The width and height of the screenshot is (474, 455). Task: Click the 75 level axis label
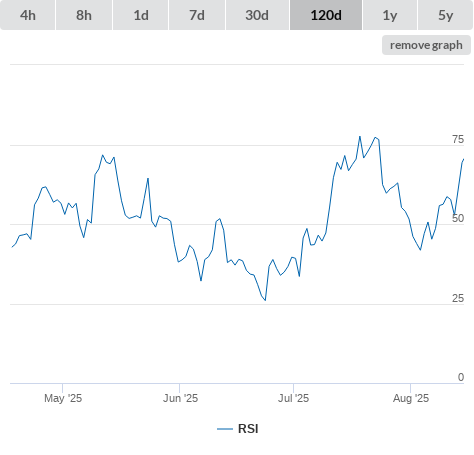[x=458, y=139]
